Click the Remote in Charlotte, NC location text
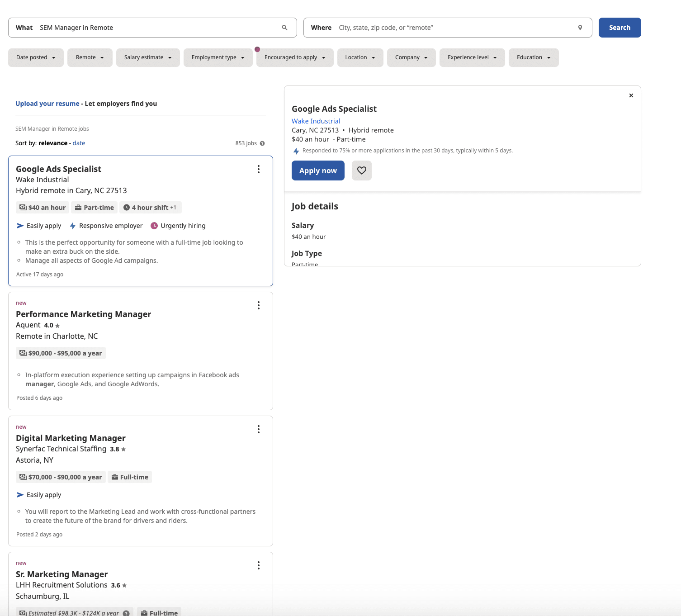This screenshot has width=681, height=616. (57, 336)
